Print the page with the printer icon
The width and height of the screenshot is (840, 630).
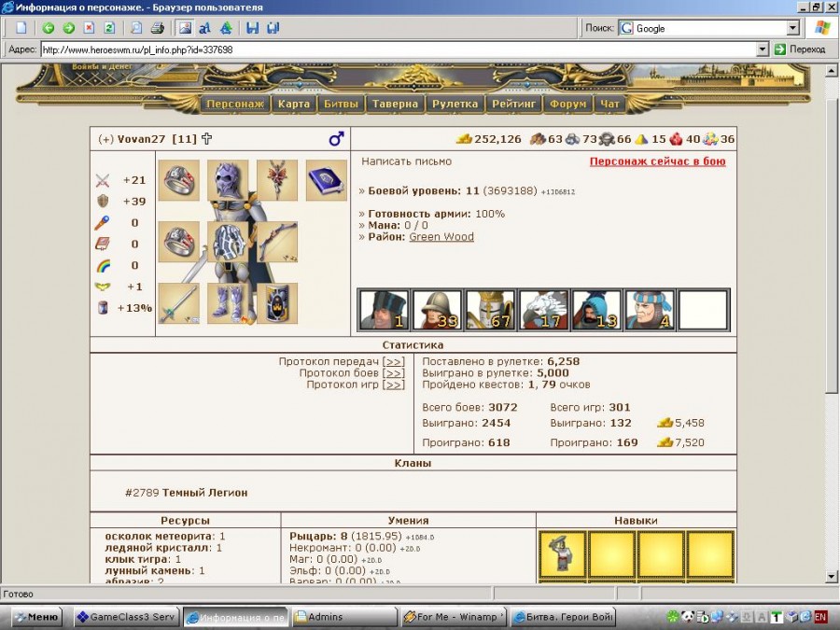[157, 28]
